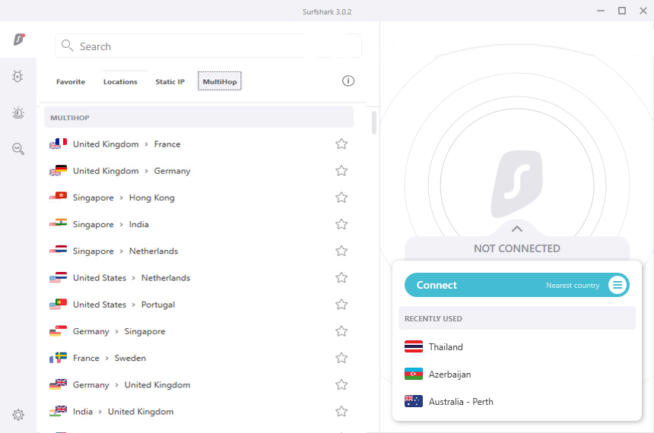This screenshot has width=654, height=433.
Task: Click the server list scrollbar thumb
Action: [374, 123]
